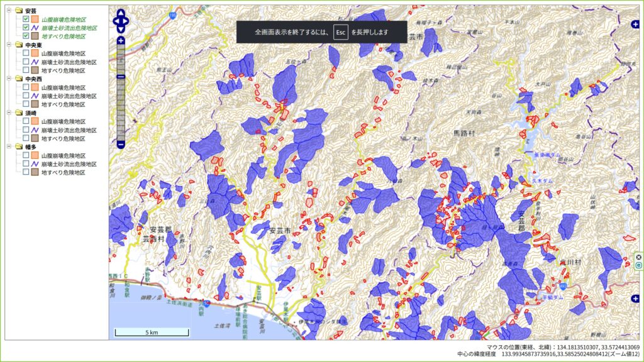644x362 pixels.
Task: Click the folder icon next to 幡多
Action: pyautogui.click(x=18, y=146)
